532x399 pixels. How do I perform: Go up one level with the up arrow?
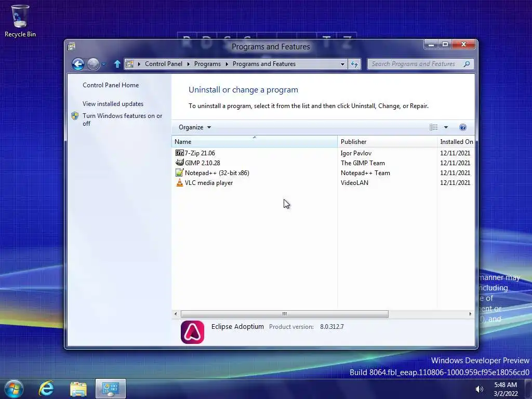click(117, 64)
